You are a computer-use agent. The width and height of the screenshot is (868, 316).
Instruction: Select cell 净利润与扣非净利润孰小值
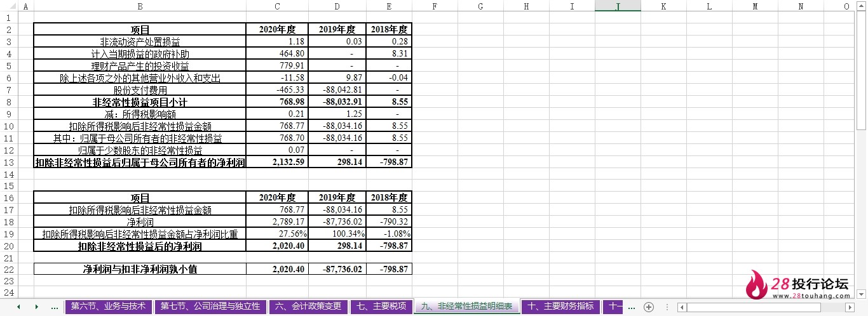click(x=140, y=269)
